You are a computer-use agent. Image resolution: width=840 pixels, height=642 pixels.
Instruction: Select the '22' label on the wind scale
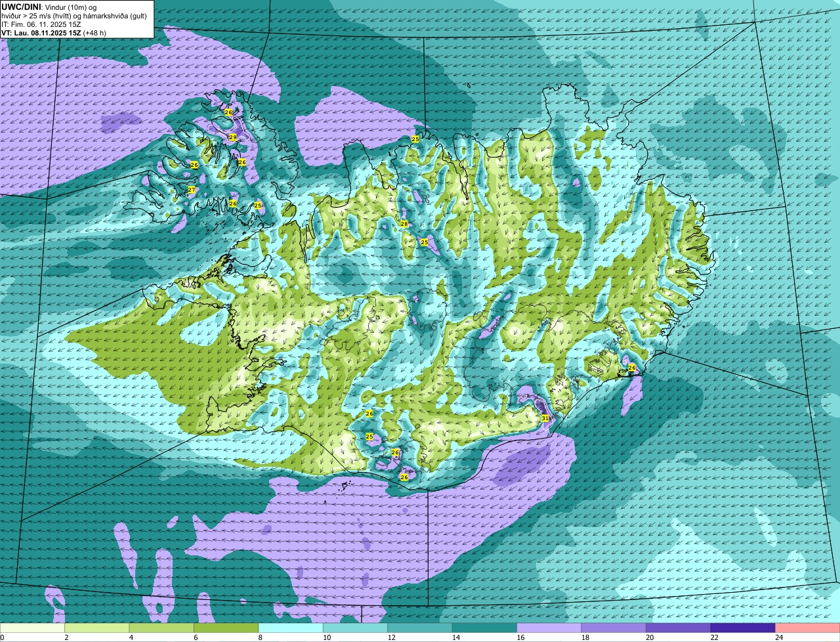[x=714, y=637]
